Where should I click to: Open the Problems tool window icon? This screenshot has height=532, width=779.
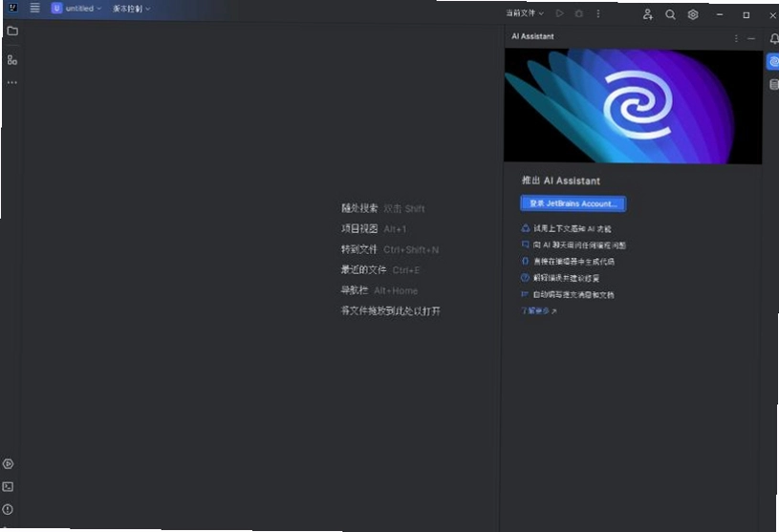coord(8,510)
